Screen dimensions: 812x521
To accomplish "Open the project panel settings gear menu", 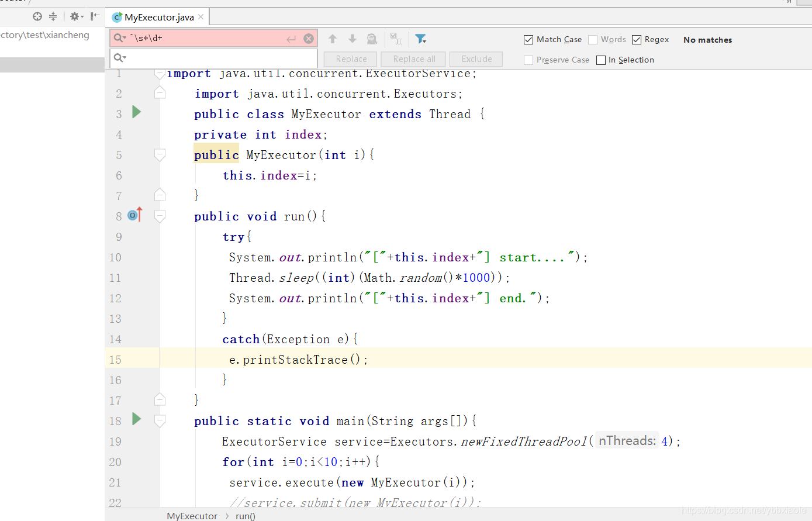I will 77,16.
